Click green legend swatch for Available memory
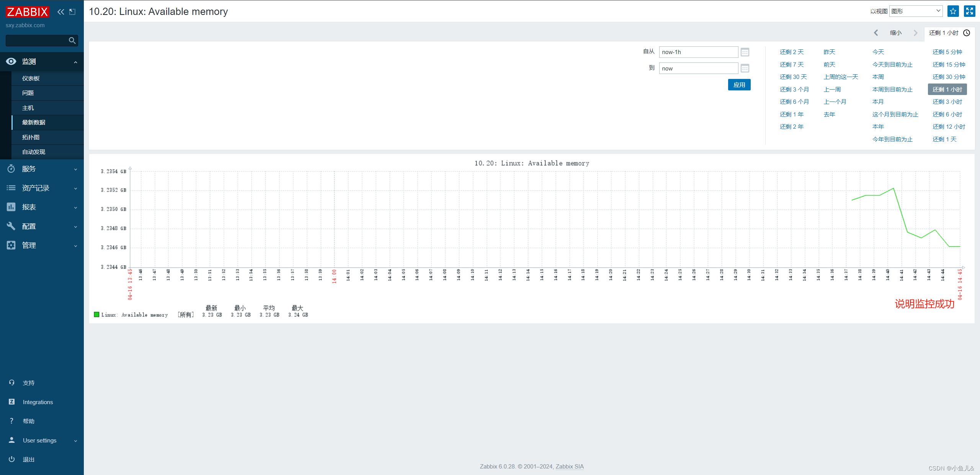The width and height of the screenshot is (980, 475). coord(96,315)
